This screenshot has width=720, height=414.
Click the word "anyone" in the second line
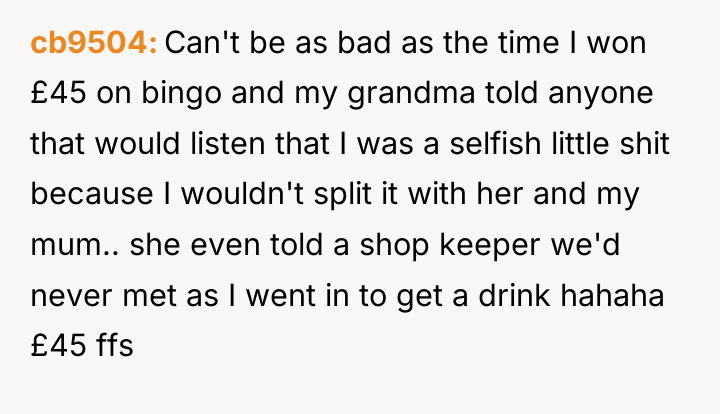point(601,95)
